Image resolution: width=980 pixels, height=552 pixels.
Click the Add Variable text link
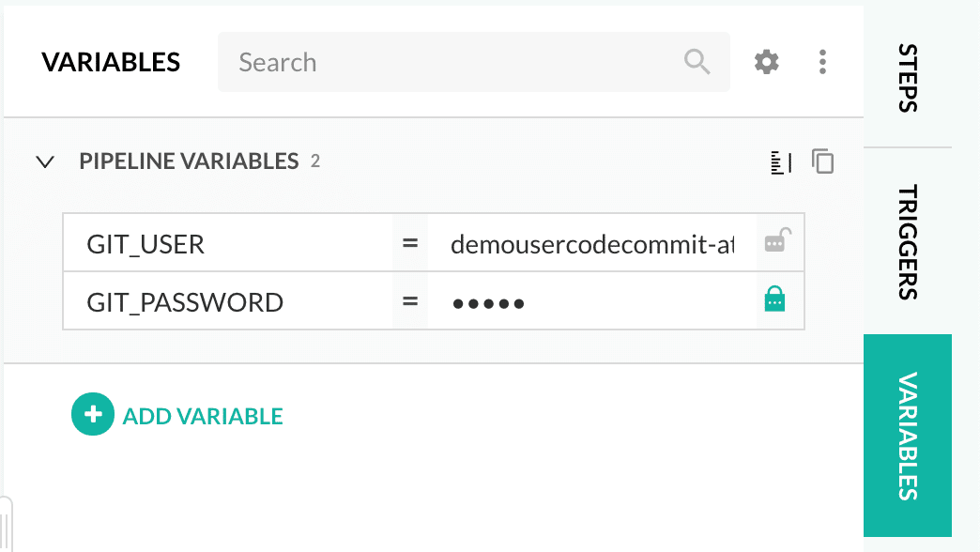pos(203,416)
